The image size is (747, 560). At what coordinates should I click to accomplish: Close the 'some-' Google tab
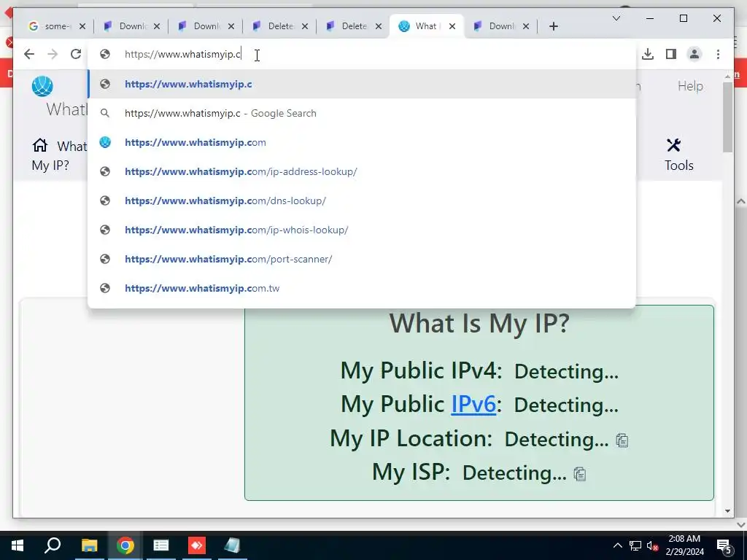click(82, 26)
